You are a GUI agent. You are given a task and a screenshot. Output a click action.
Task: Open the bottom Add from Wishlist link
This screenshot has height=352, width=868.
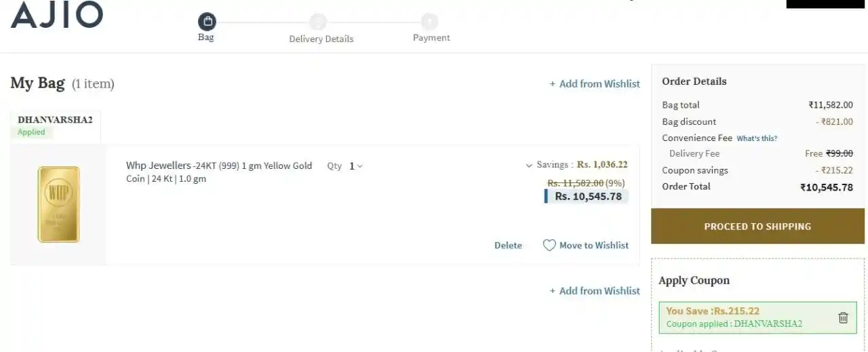coord(595,290)
